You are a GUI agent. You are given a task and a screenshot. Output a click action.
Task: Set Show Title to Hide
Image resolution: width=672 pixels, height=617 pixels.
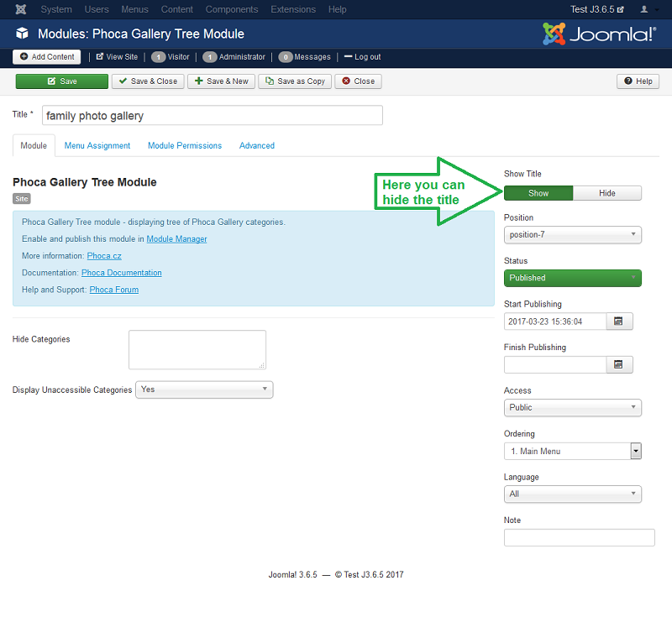[606, 193]
